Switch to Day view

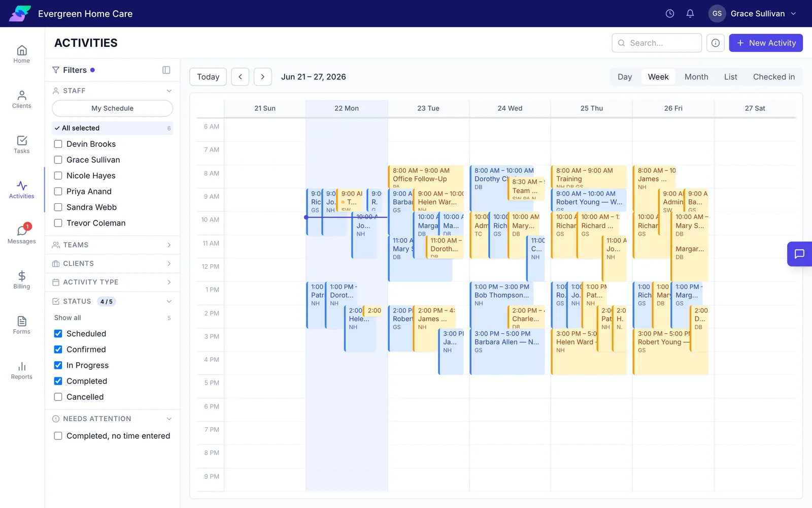(x=625, y=77)
